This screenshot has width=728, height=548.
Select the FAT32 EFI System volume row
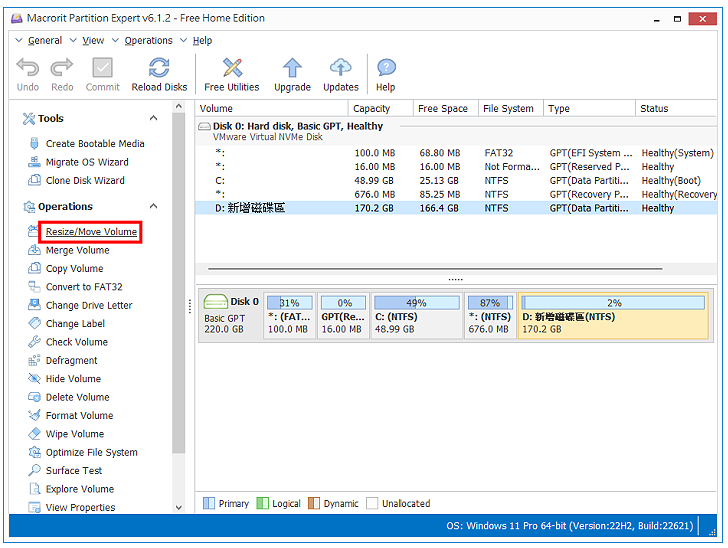click(x=456, y=153)
